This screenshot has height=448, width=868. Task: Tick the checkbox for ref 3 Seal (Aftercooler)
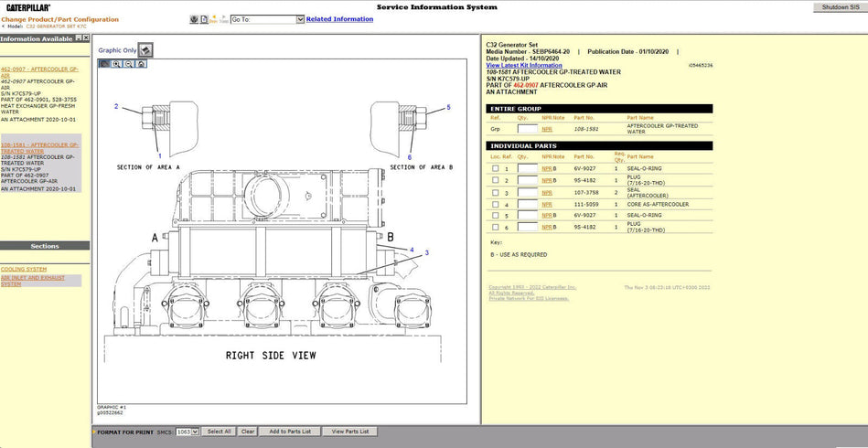pyautogui.click(x=496, y=193)
